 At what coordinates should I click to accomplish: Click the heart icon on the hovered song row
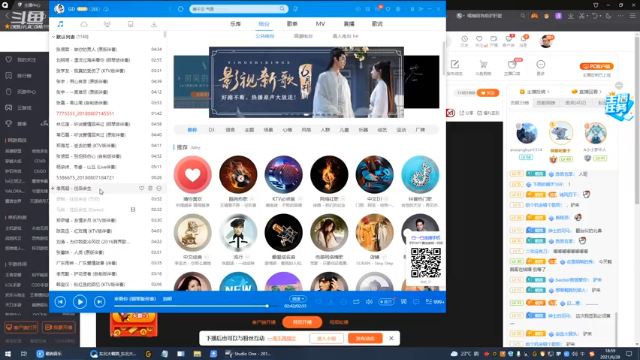click(141, 188)
